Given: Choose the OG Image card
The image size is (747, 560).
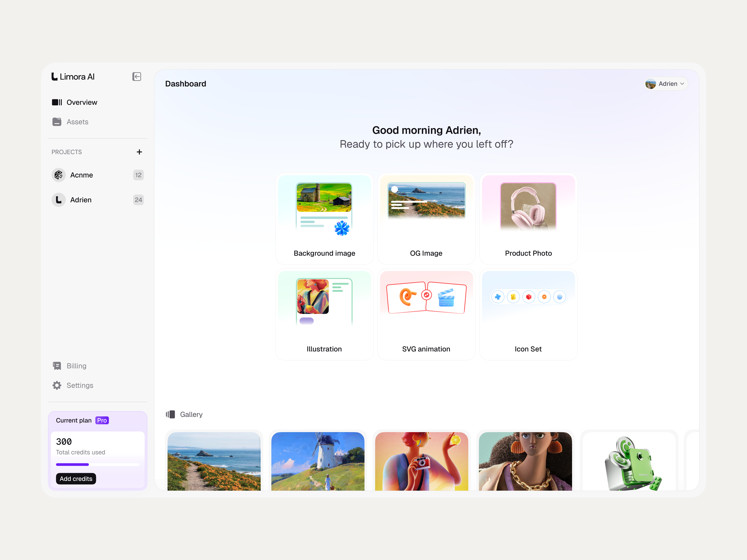Looking at the screenshot, I should click(x=427, y=219).
